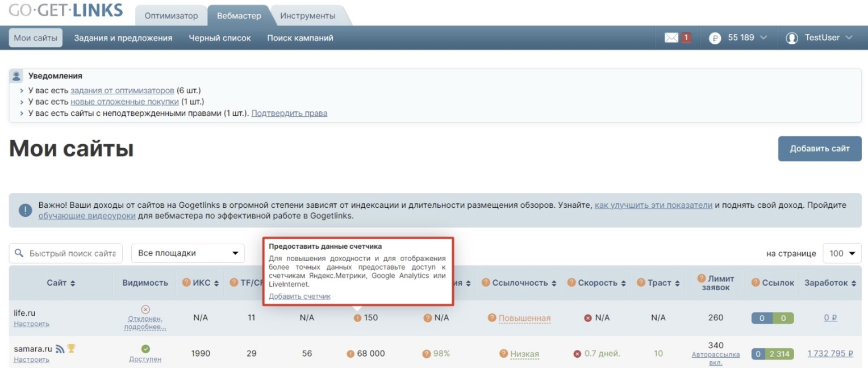Focus the Быстрый поиск сайта search field
The image size is (868, 368).
(x=72, y=253)
